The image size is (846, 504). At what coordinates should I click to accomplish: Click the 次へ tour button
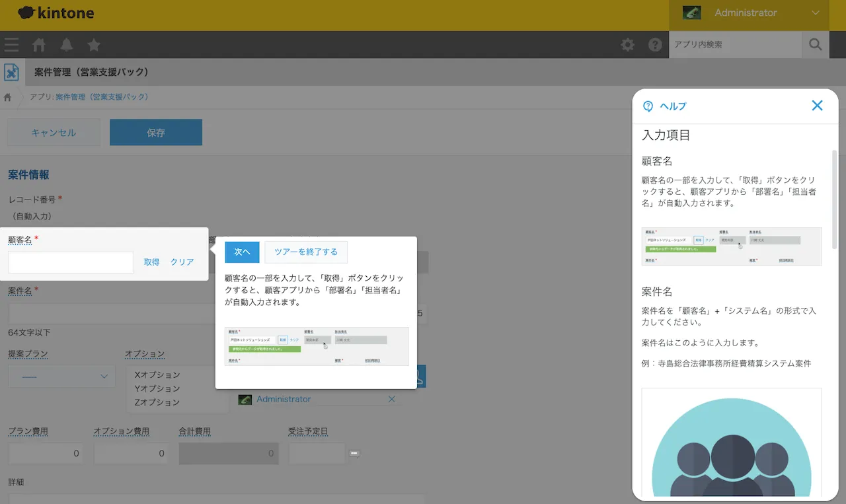[x=242, y=252]
